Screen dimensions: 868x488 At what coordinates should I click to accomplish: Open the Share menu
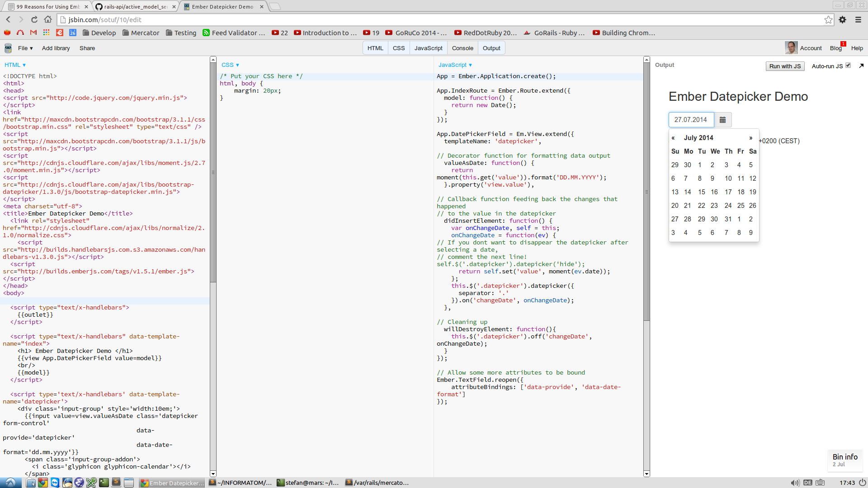pos(87,48)
